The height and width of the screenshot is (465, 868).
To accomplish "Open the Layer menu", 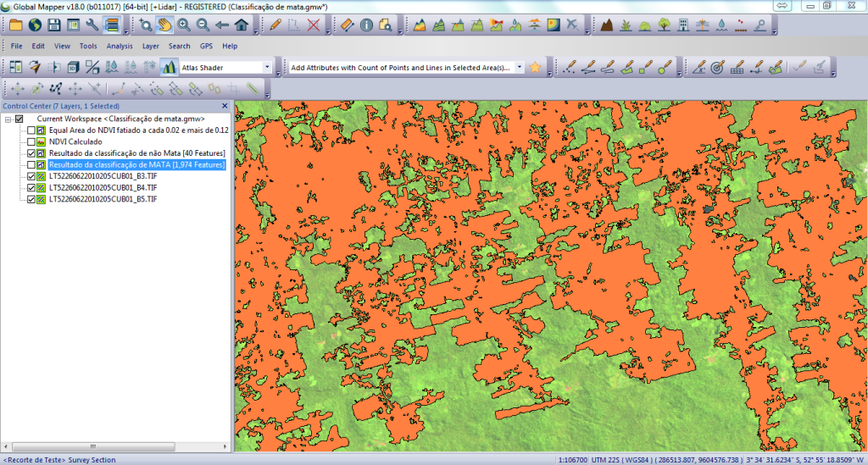I will click(x=150, y=46).
